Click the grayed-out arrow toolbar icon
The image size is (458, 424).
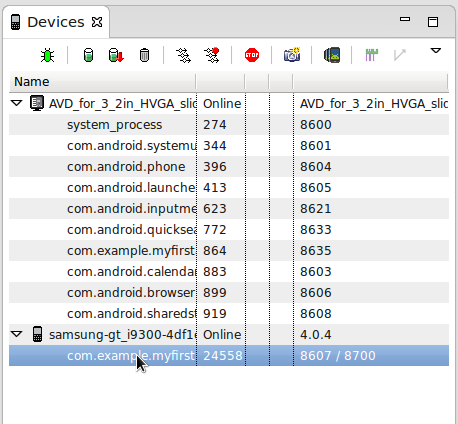point(399,55)
